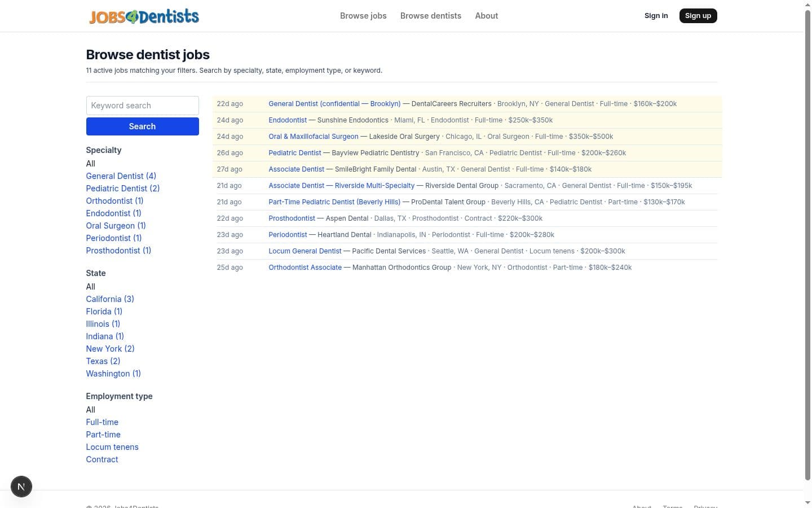The height and width of the screenshot is (508, 812).
Task: Filter by Pediatric Dentist (2) specialty
Action: 123,189
